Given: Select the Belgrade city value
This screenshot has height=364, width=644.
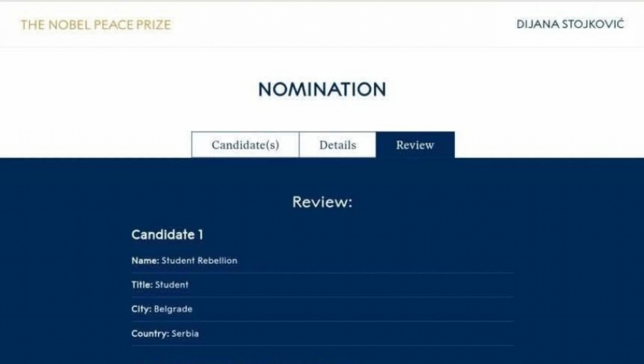Looking at the screenshot, I should tap(173, 309).
